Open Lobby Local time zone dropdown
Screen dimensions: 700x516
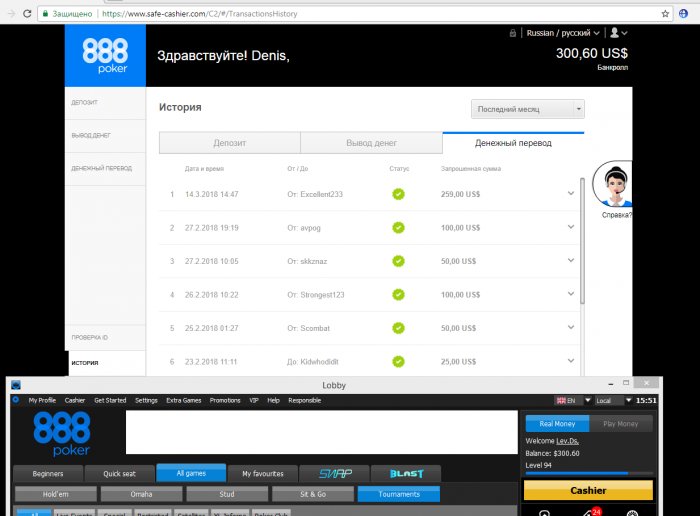click(x=614, y=400)
